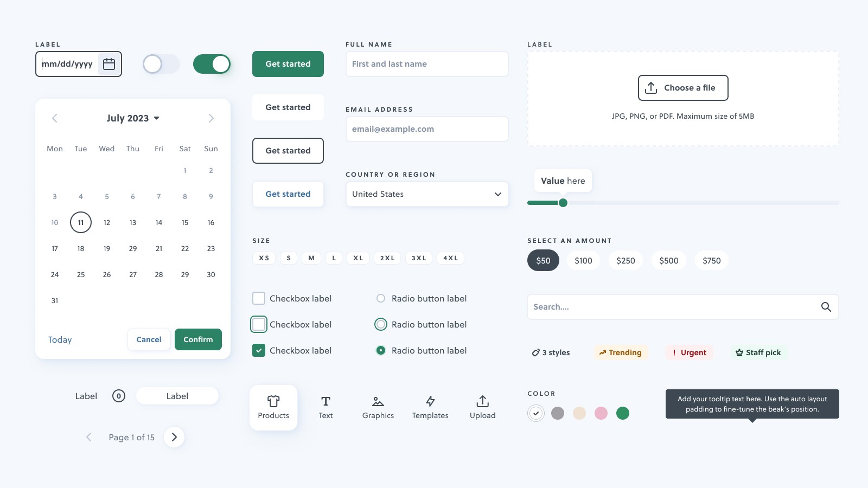Click the 3 styles tag
The height and width of the screenshot is (488, 868).
(551, 352)
